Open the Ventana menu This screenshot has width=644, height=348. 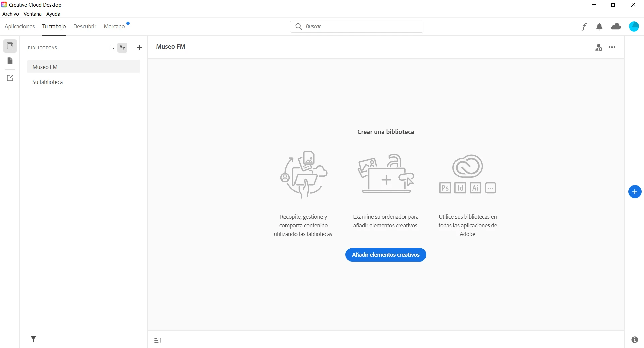coord(33,14)
